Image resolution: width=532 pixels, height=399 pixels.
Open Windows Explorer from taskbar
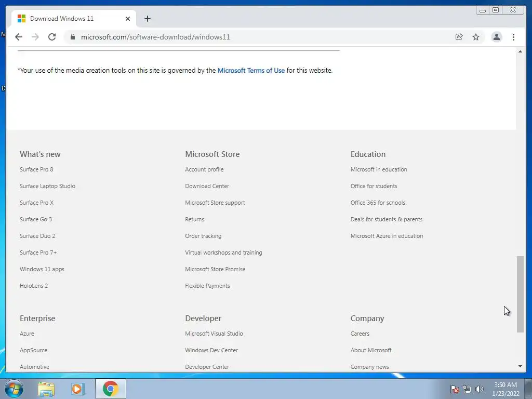pos(46,389)
